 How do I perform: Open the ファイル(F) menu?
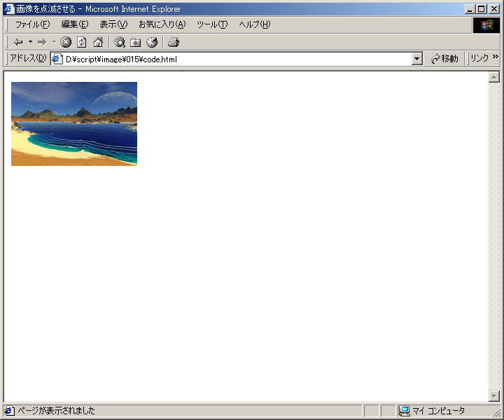[32, 24]
